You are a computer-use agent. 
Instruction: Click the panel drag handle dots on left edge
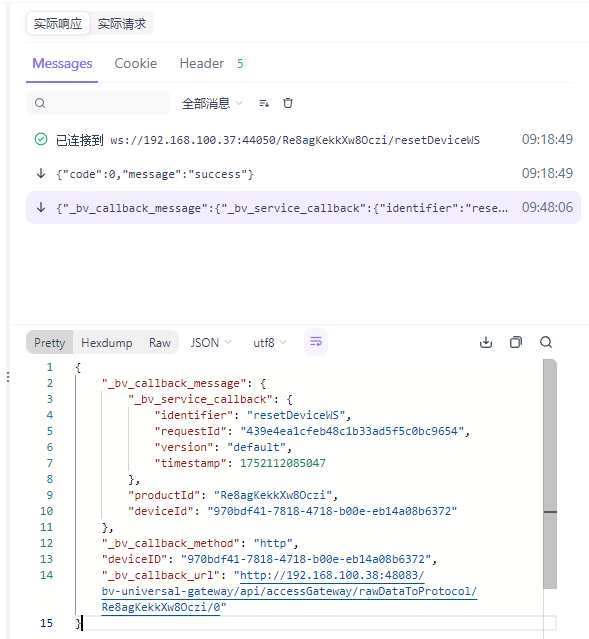pyautogui.click(x=8, y=377)
